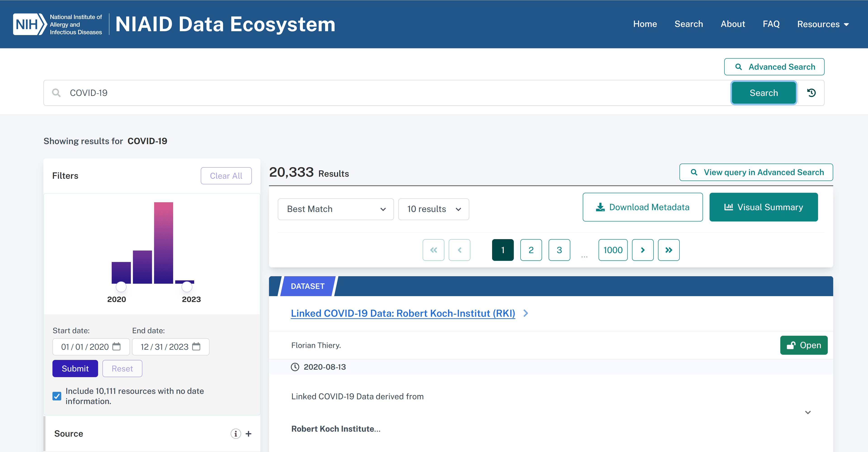The image size is (868, 452).
Task: Click author name Florian Thiery
Action: pos(316,345)
